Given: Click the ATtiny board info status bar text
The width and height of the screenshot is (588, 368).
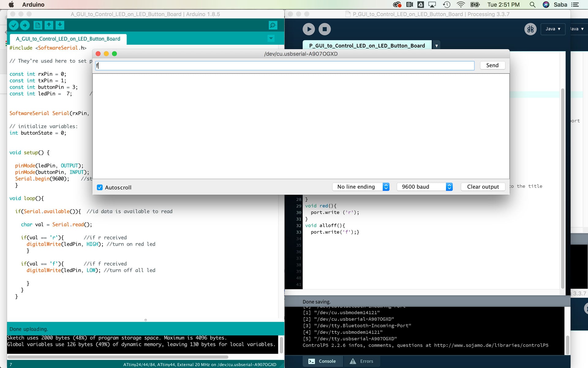Looking at the screenshot, I should pyautogui.click(x=200, y=365).
